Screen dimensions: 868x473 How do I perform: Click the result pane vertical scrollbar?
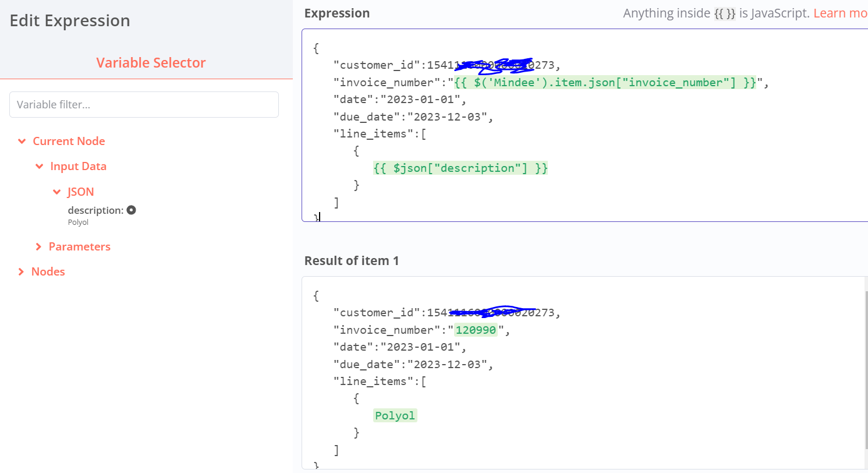(x=866, y=367)
